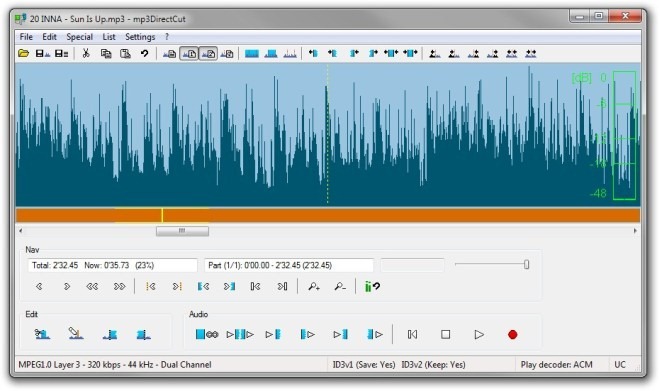The width and height of the screenshot is (660, 391).
Task: Click the horizontal scrollbar thumb under waveform
Action: pyautogui.click(x=182, y=231)
